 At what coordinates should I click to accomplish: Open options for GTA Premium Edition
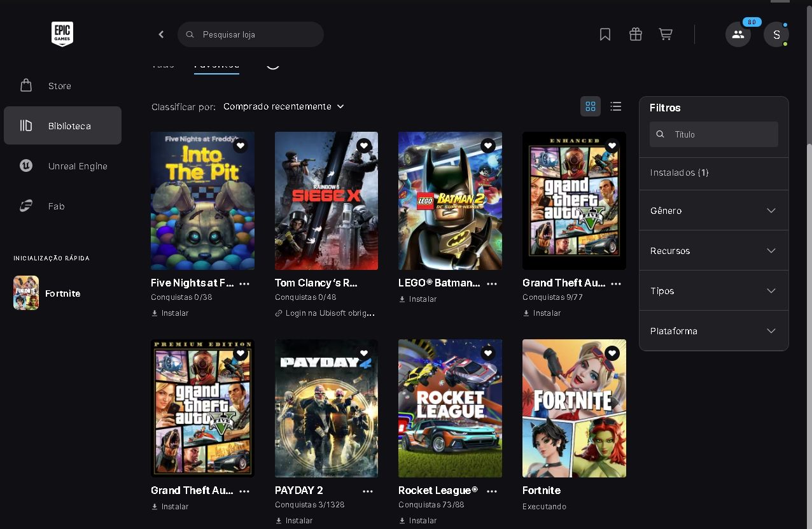244,491
